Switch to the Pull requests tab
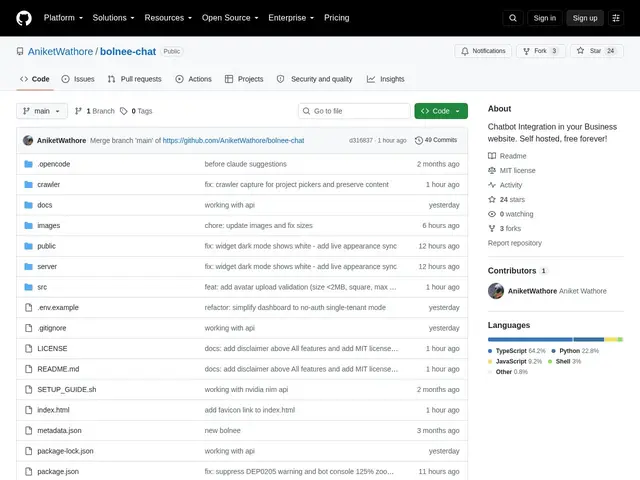Viewport: 640px width, 480px height. pyautogui.click(x=134, y=79)
